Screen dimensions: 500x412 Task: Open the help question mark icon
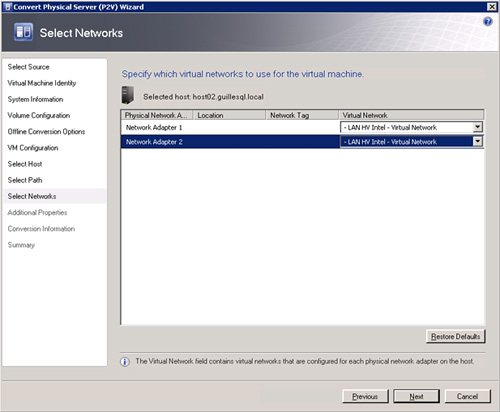pyautogui.click(x=488, y=21)
